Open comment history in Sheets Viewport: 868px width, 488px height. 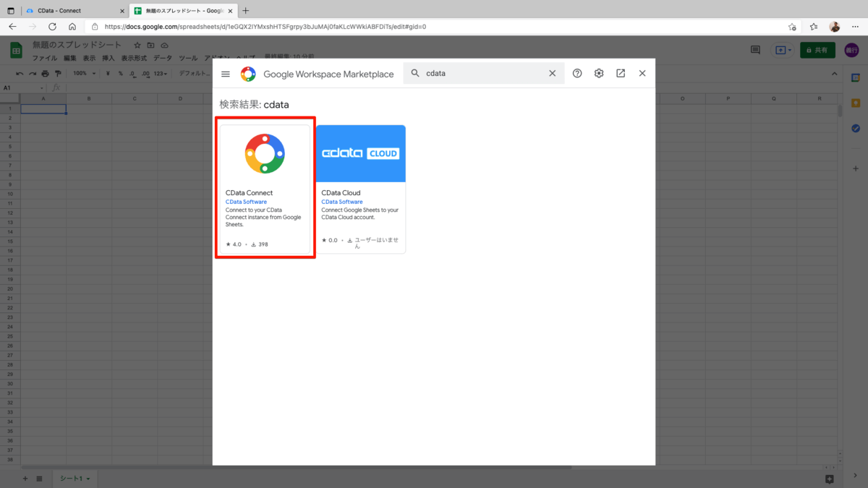pyautogui.click(x=755, y=50)
